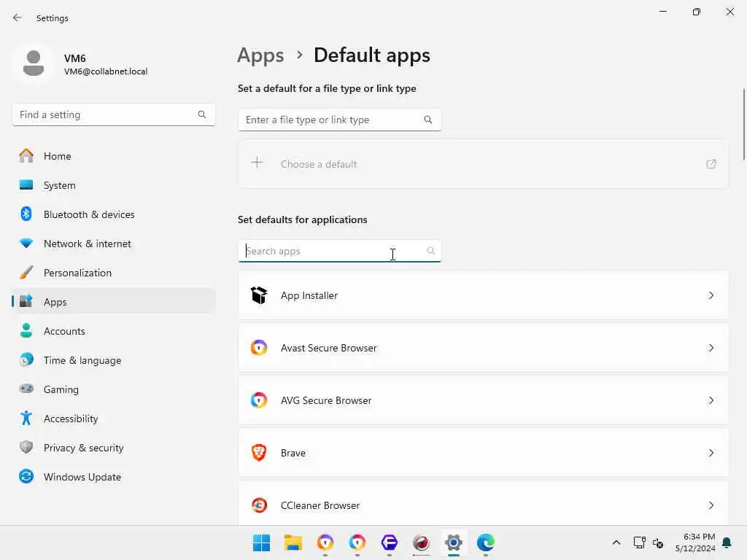Click the Search apps input field
Viewport: 747px width, 560px height.
pyautogui.click(x=332, y=251)
